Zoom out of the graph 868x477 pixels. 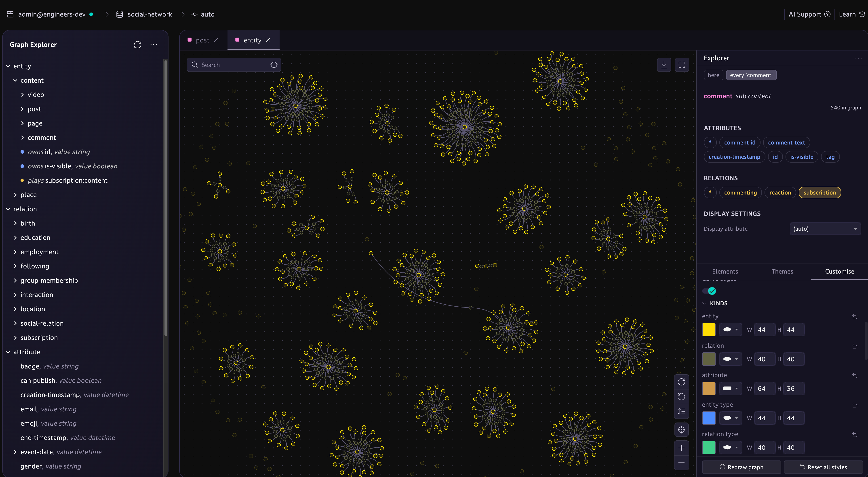[681, 463]
